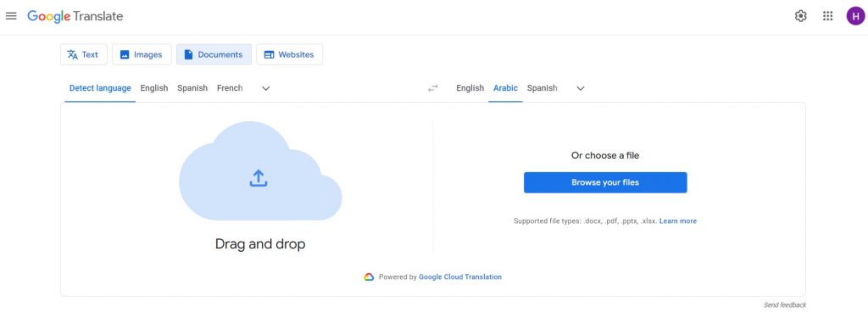The image size is (868, 318).
Task: Click the Google Cloud logo icon
Action: click(x=369, y=277)
